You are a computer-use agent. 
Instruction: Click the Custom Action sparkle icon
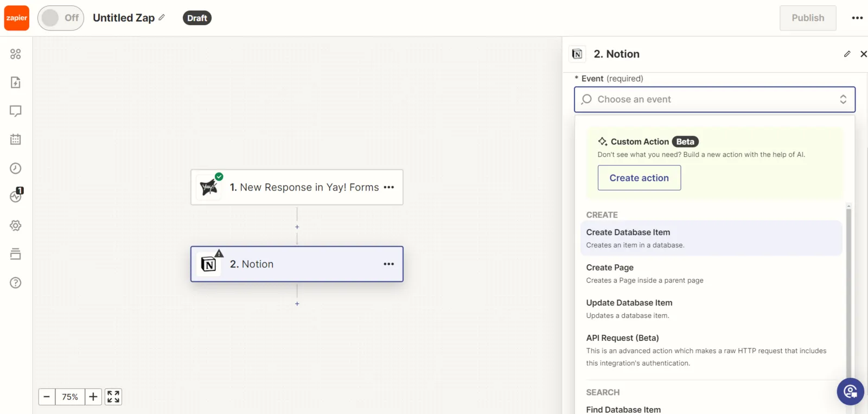click(603, 142)
